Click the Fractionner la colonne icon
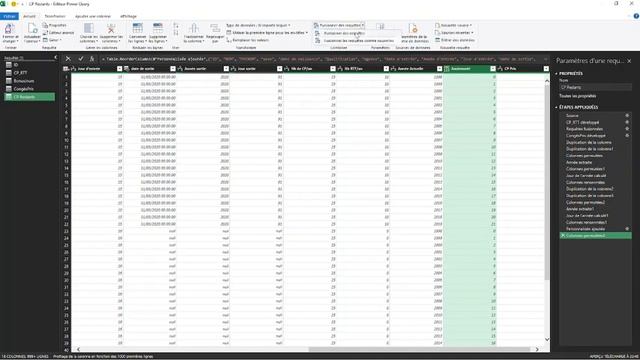This screenshot has width=640, height=360. pyautogui.click(x=194, y=28)
